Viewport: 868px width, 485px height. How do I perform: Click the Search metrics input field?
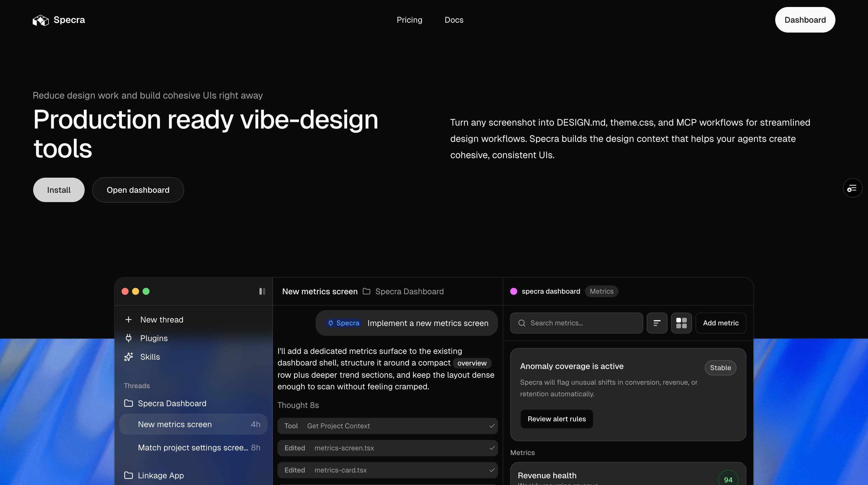pyautogui.click(x=577, y=323)
